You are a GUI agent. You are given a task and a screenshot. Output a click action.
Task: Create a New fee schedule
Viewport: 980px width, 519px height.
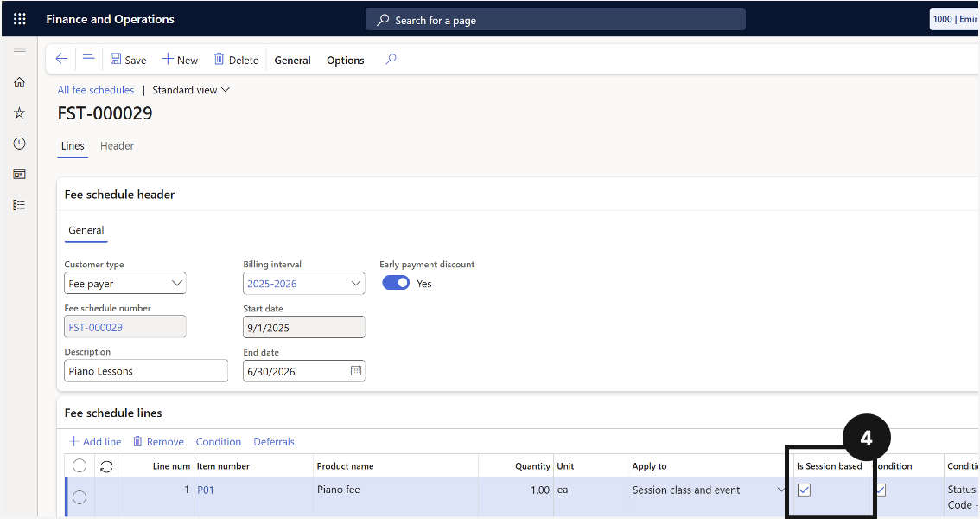[180, 60]
